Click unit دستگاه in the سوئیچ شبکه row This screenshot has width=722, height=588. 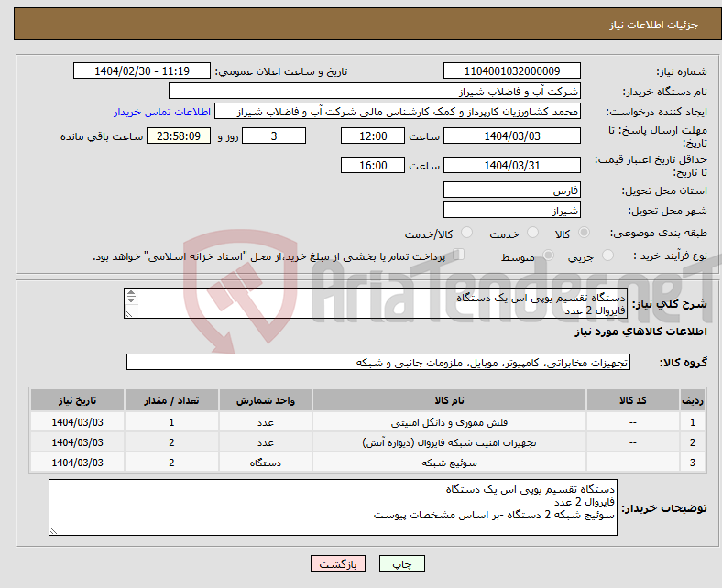(266, 463)
